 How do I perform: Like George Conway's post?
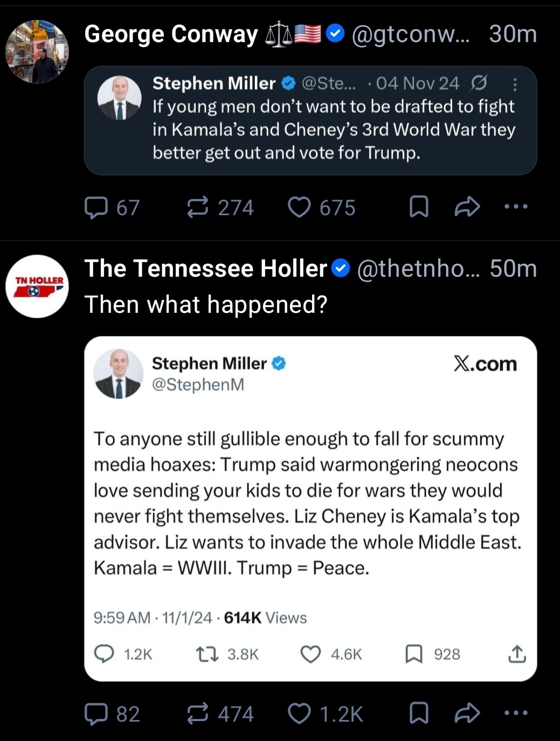point(299,208)
